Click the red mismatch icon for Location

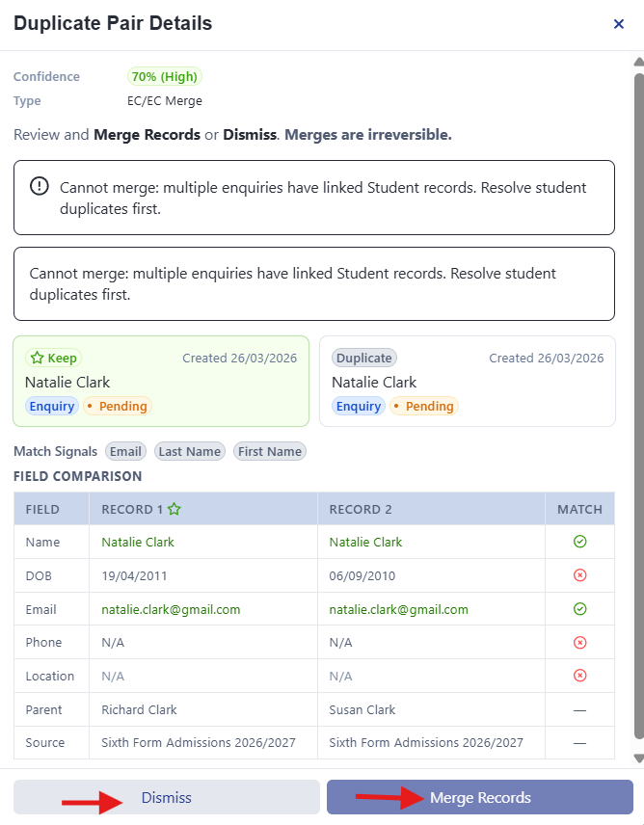[579, 676]
